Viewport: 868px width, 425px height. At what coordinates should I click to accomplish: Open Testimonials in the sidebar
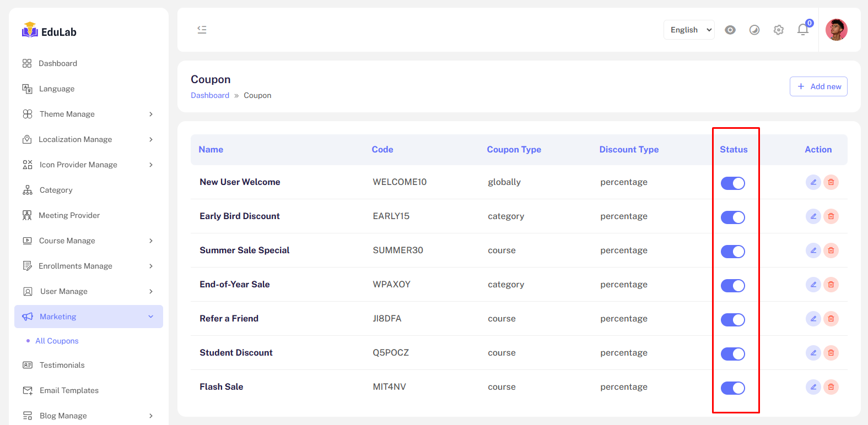(x=62, y=365)
